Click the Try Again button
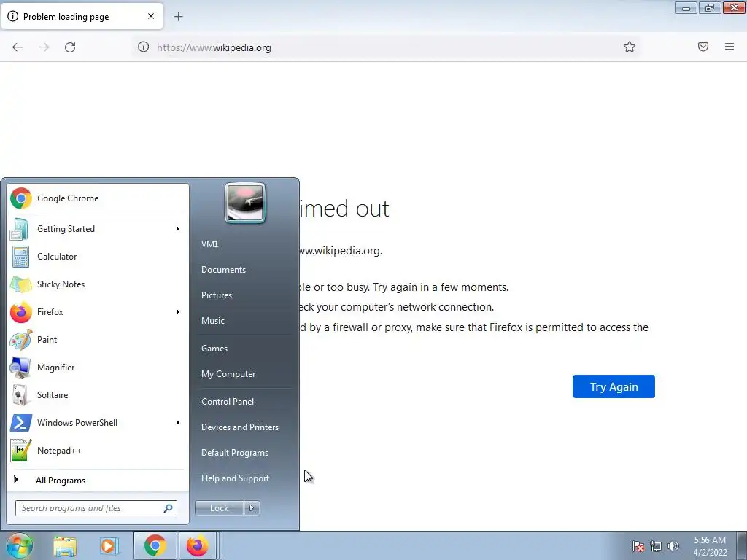Image resolution: width=747 pixels, height=560 pixels. (614, 386)
